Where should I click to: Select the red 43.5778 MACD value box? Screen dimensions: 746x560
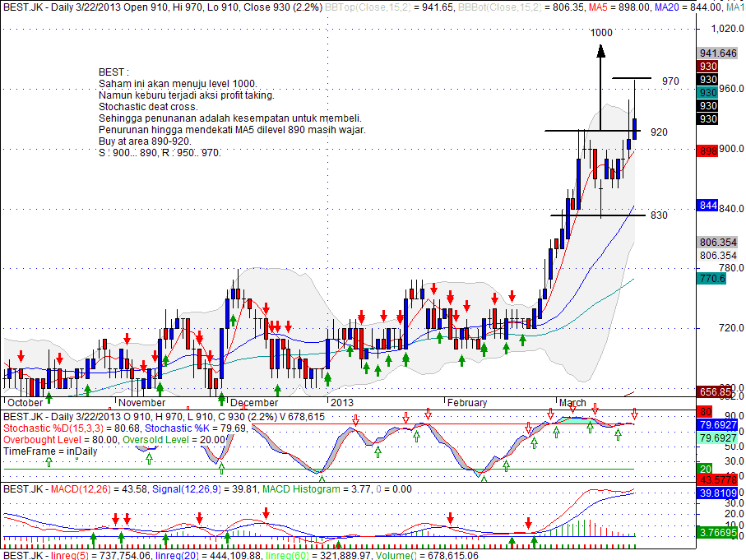pos(718,480)
